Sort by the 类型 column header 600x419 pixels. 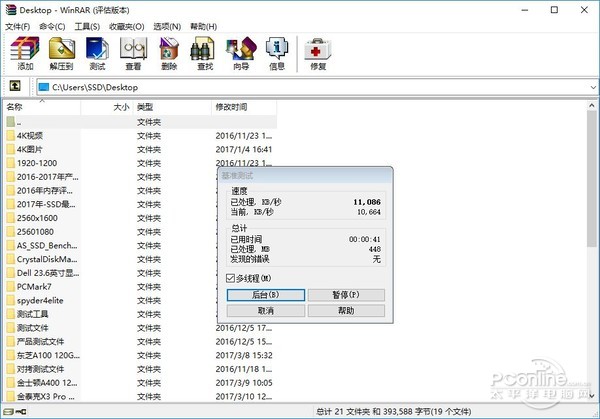[x=172, y=107]
